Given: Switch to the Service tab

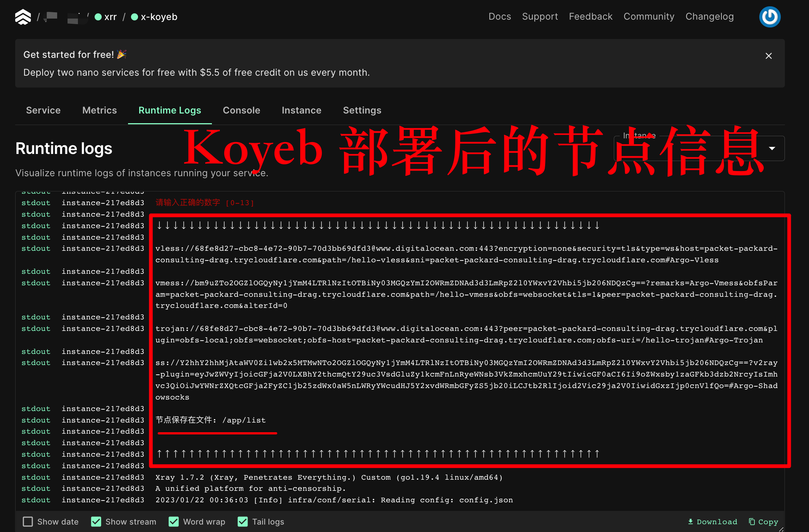Looking at the screenshot, I should click(x=43, y=110).
